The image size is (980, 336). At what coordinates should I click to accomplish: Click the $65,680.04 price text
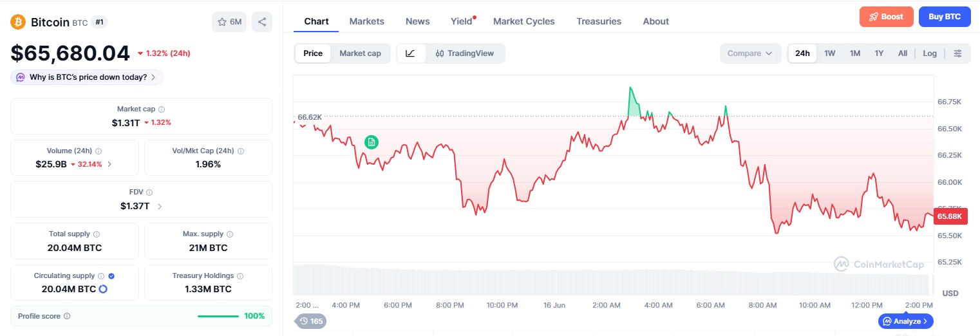click(x=70, y=53)
